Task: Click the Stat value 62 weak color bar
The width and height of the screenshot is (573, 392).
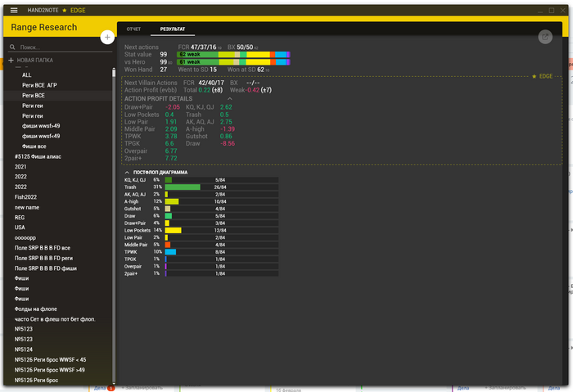Action: (233, 55)
